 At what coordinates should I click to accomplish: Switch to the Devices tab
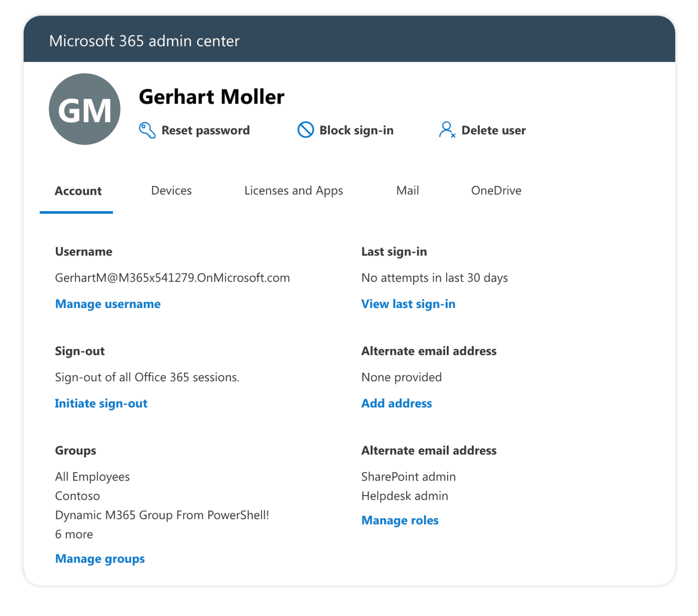171,190
